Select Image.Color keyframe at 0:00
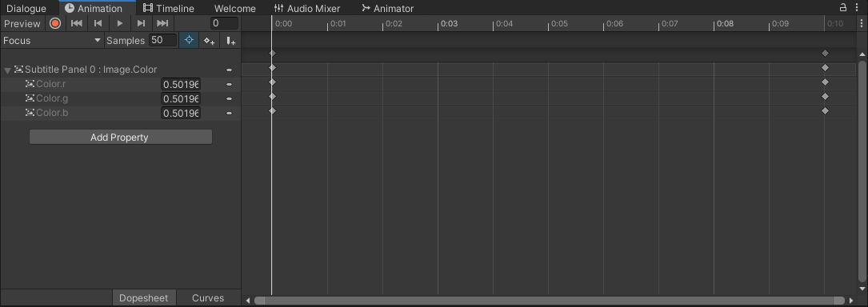Viewport: 868px width, 307px height. (x=272, y=67)
